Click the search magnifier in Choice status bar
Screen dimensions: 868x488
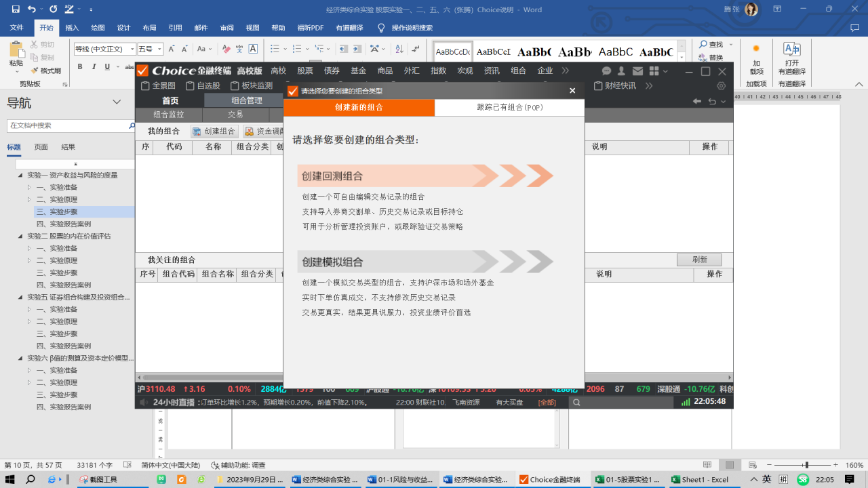[576, 402]
